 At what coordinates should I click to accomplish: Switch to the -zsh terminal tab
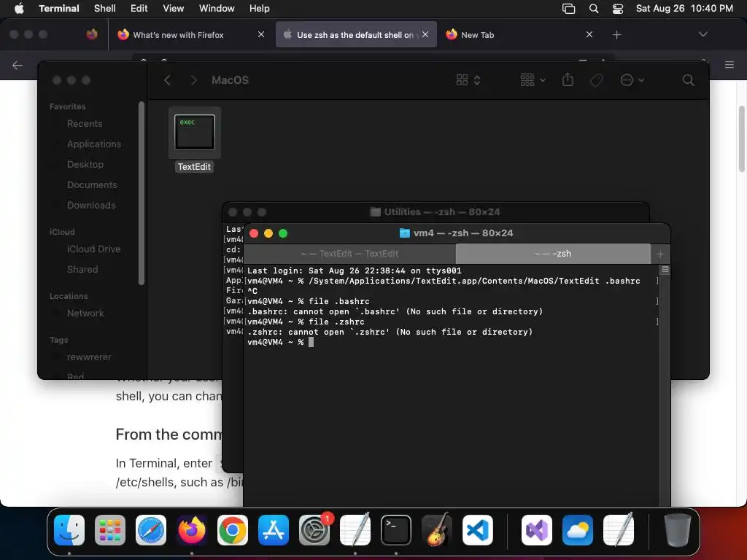click(x=553, y=253)
